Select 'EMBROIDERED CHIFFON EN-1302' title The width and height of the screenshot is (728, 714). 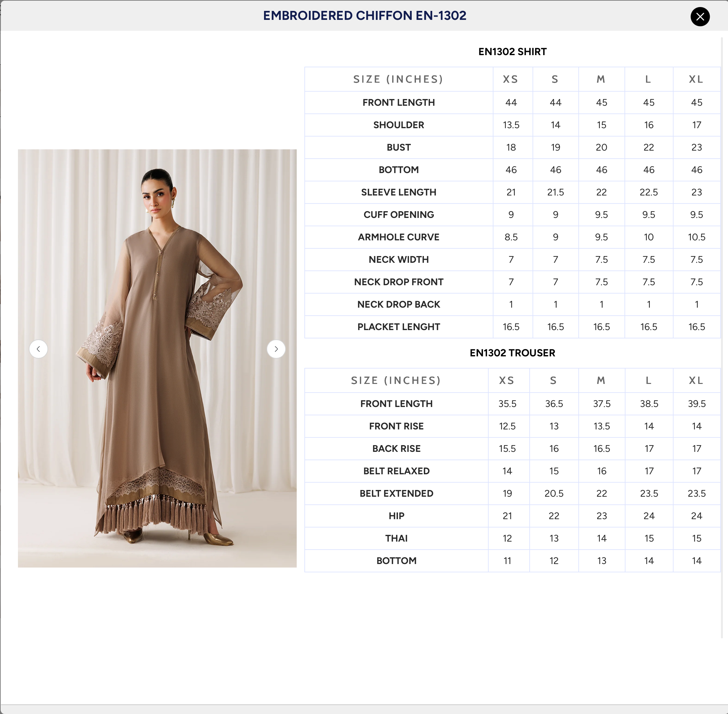pyautogui.click(x=364, y=15)
